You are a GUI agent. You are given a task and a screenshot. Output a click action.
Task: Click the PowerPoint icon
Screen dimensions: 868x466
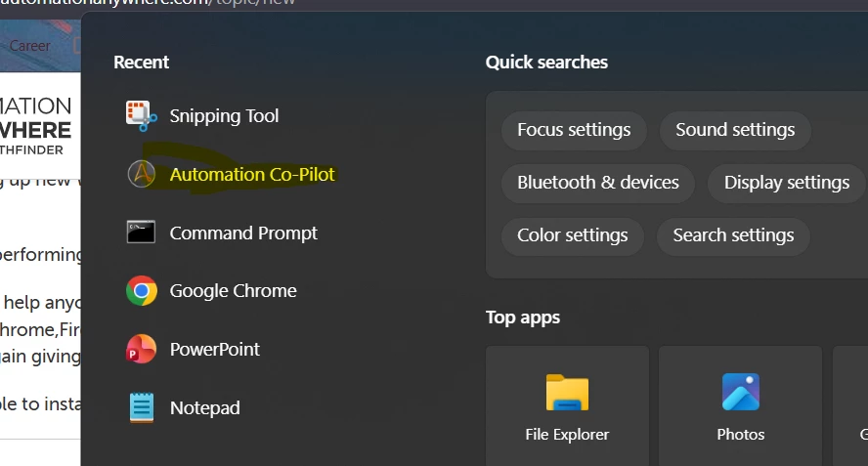141,349
